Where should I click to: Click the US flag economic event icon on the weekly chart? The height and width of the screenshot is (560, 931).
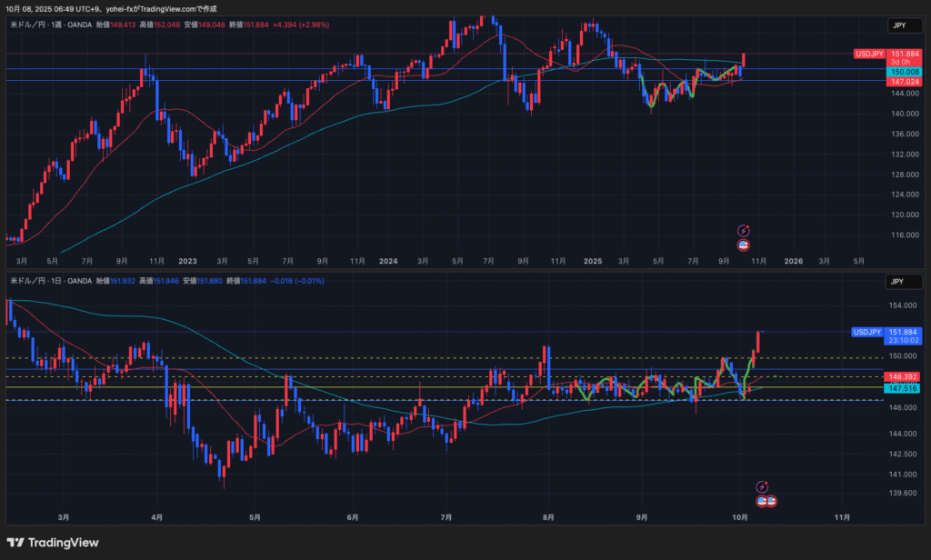(x=743, y=244)
